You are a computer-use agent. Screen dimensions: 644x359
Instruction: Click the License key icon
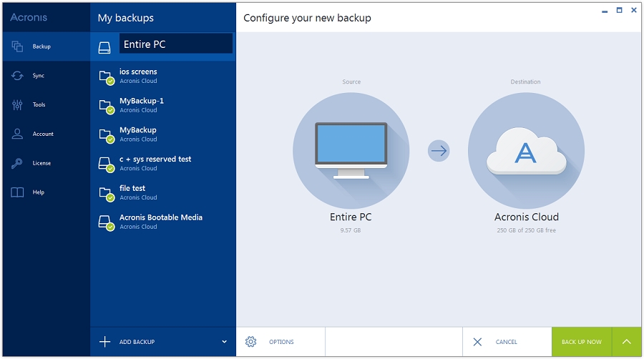click(x=17, y=163)
